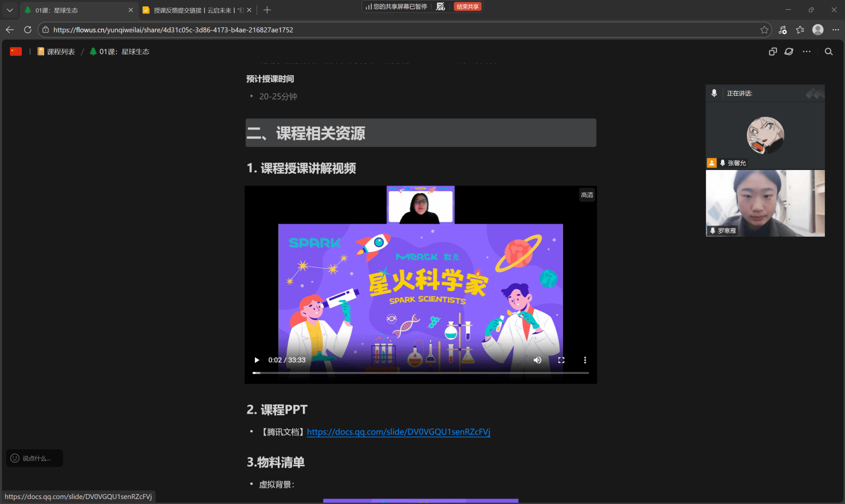The image size is (845, 504).
Task: Click the music note toolbar icon
Action: [782, 30]
